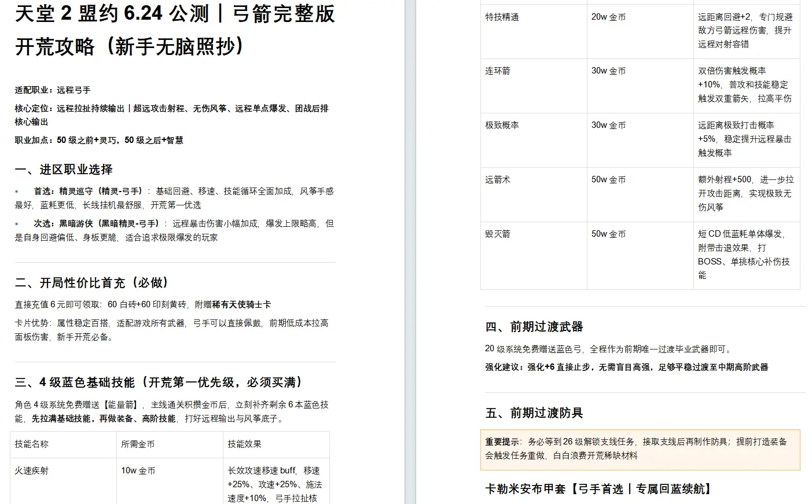Click the 所需金币 table header cell
This screenshot has width=812, height=504.
170,444
